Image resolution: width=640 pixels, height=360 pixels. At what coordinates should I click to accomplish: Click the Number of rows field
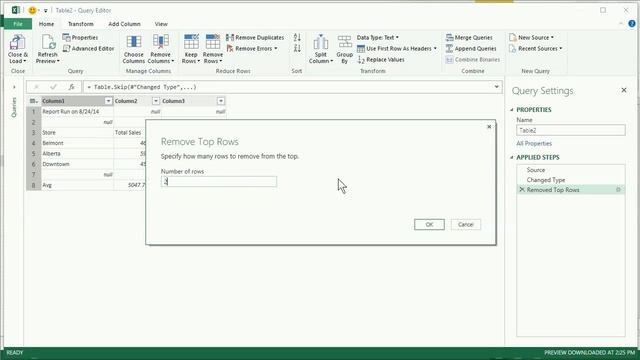click(219, 182)
